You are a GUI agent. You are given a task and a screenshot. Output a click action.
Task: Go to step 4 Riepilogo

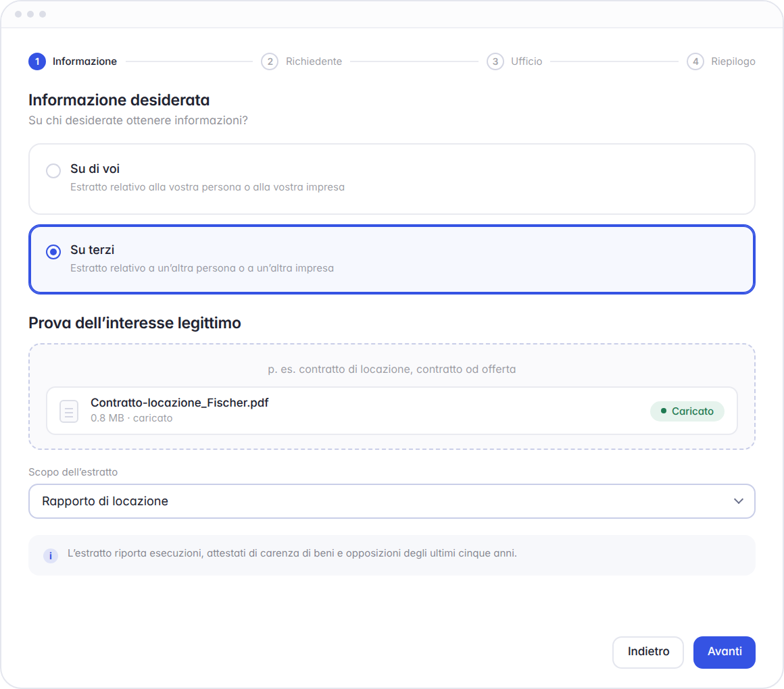tap(721, 61)
